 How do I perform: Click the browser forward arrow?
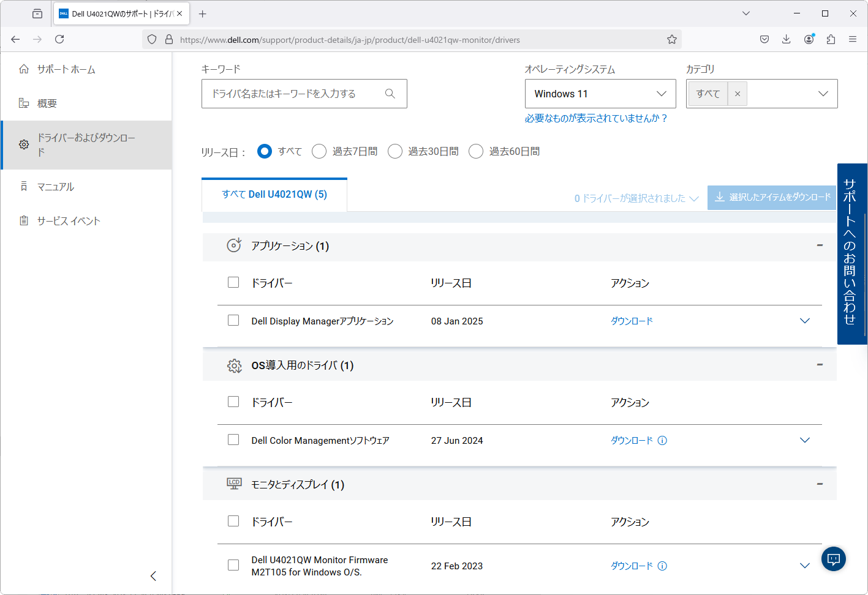[37, 39]
